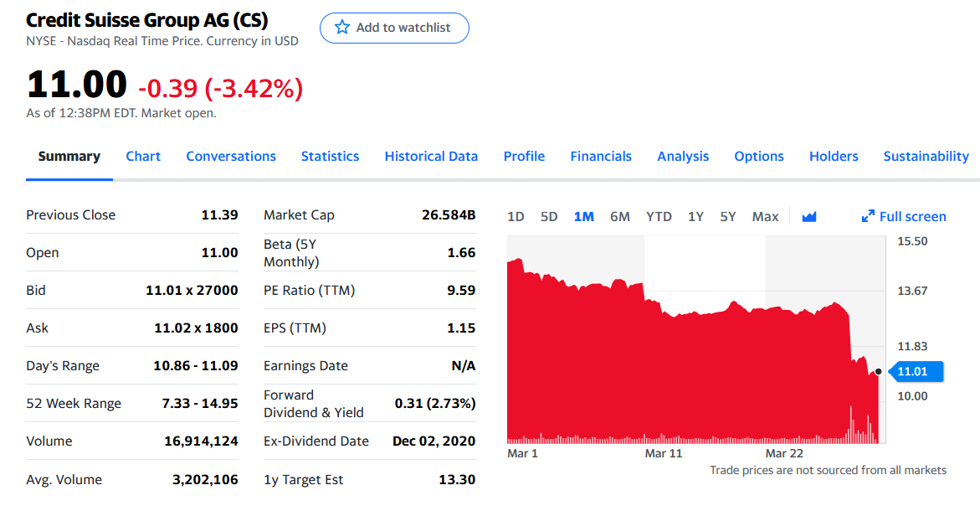Screen dimensions: 980x511
Task: Select the 1M chart range
Action: coord(584,216)
